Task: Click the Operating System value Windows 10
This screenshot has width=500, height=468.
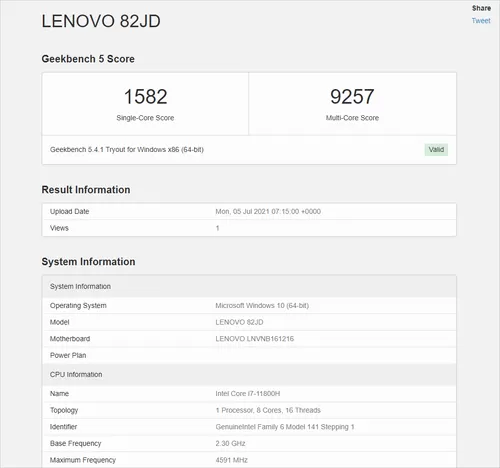Action: click(x=262, y=306)
